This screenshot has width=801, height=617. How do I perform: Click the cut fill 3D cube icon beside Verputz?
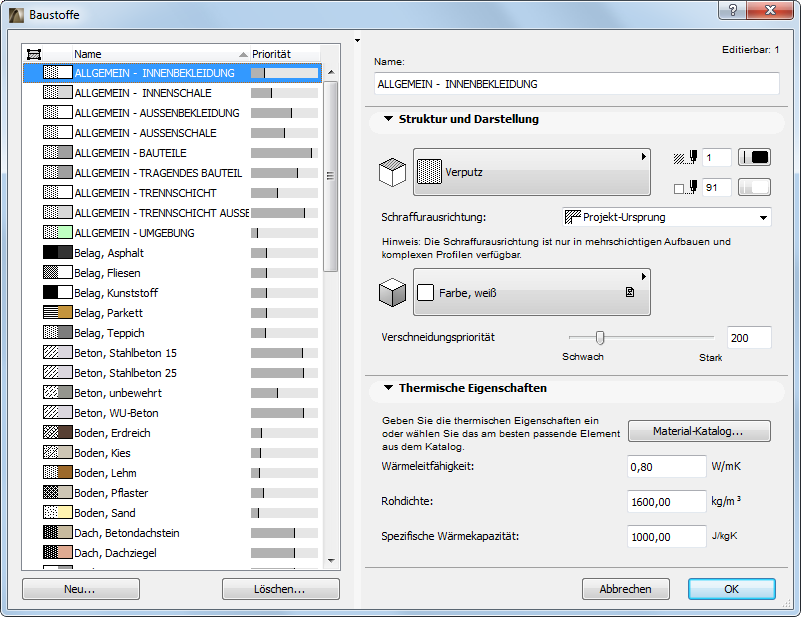coord(392,172)
